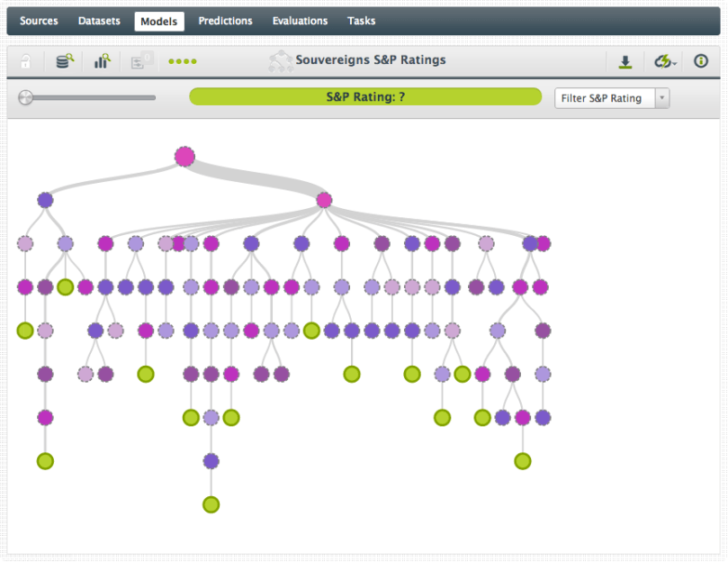
Task: Open the Datasets tab
Action: [99, 21]
